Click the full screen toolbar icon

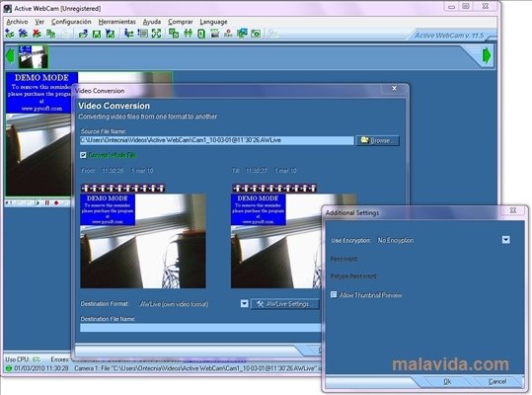pos(156,34)
